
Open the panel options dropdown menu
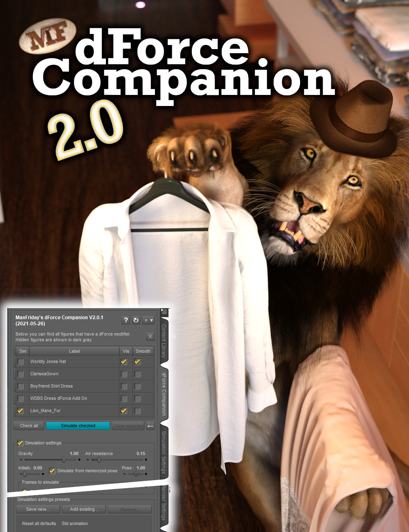[148, 320]
